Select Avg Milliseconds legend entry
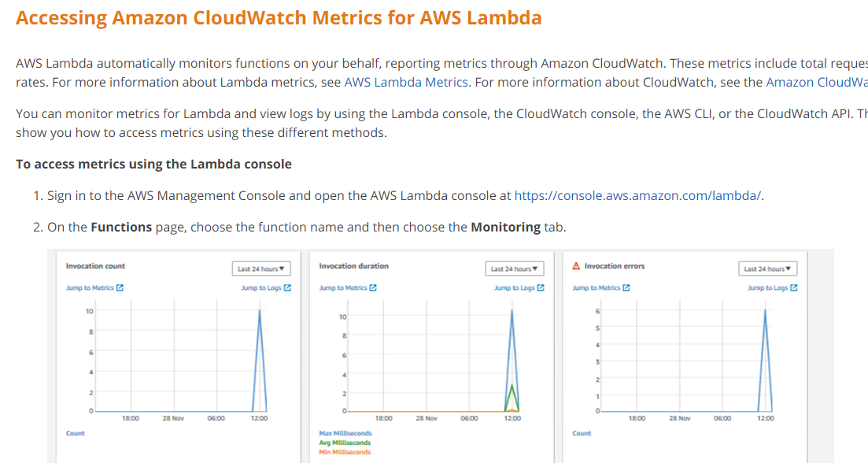Viewport: 868px width, 463px height. tap(345, 443)
